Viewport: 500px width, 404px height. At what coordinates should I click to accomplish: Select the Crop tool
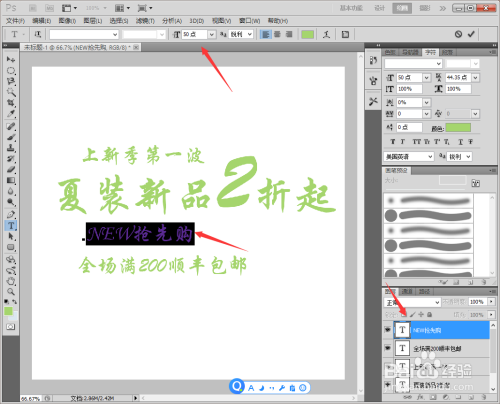click(x=11, y=103)
